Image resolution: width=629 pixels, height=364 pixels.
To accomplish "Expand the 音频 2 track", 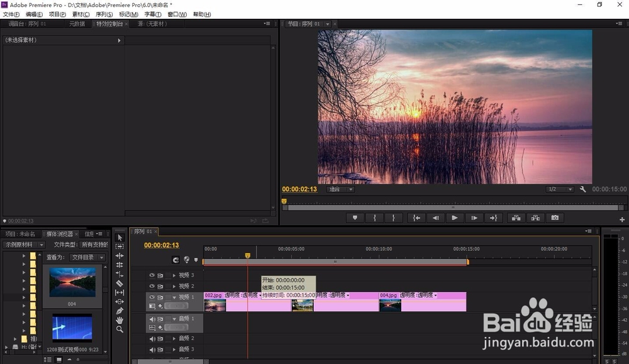I will pos(174,339).
